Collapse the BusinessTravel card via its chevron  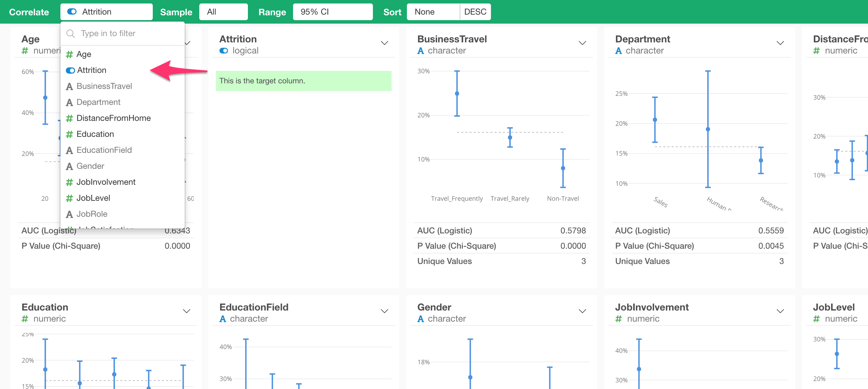(x=582, y=43)
